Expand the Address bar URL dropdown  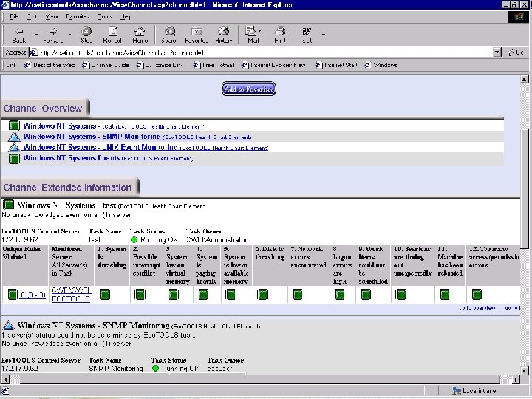point(497,53)
